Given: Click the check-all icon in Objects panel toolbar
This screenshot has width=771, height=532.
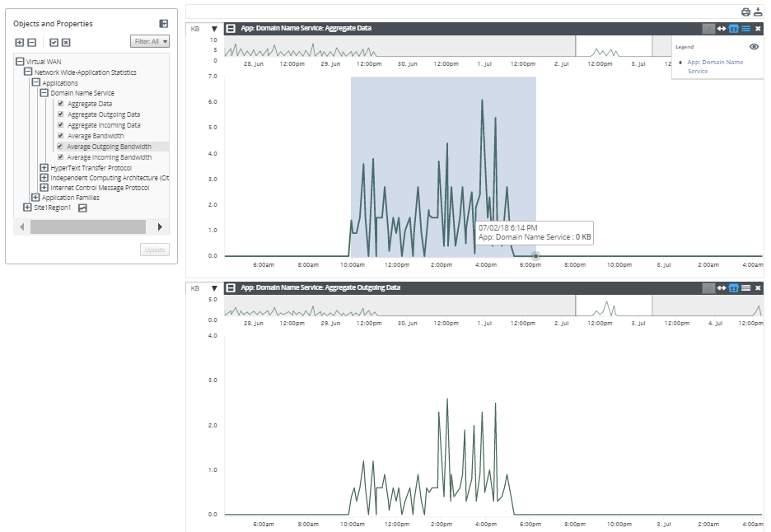Looking at the screenshot, I should pyautogui.click(x=54, y=43).
